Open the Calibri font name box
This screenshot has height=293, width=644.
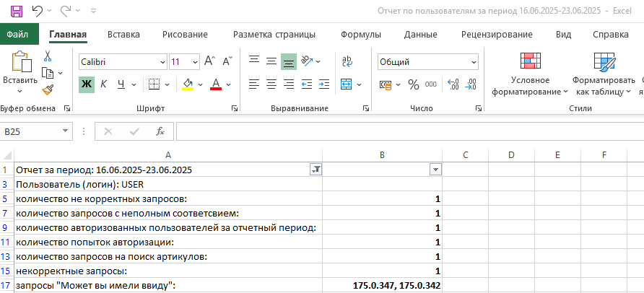(123, 62)
